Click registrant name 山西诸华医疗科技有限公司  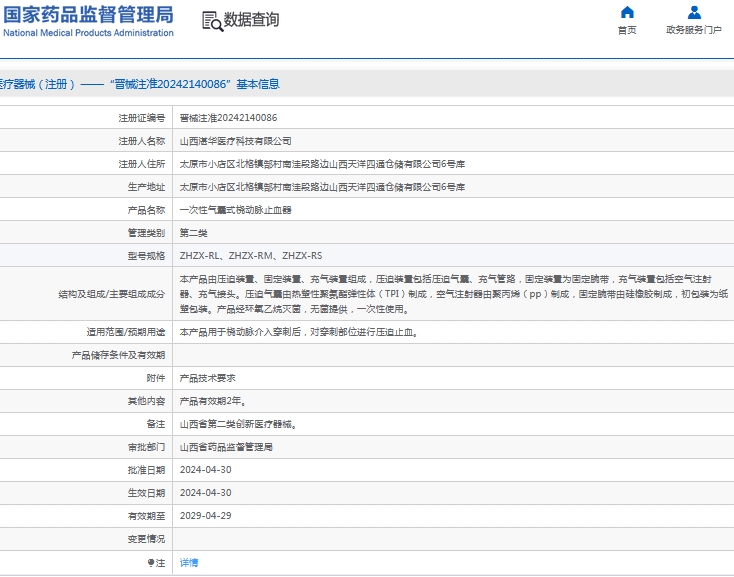click(235, 141)
